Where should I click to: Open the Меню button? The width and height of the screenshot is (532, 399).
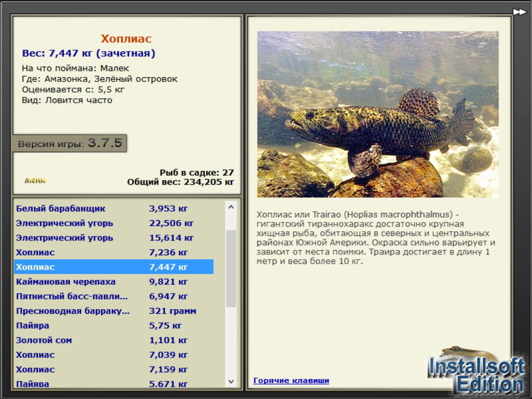click(35, 180)
